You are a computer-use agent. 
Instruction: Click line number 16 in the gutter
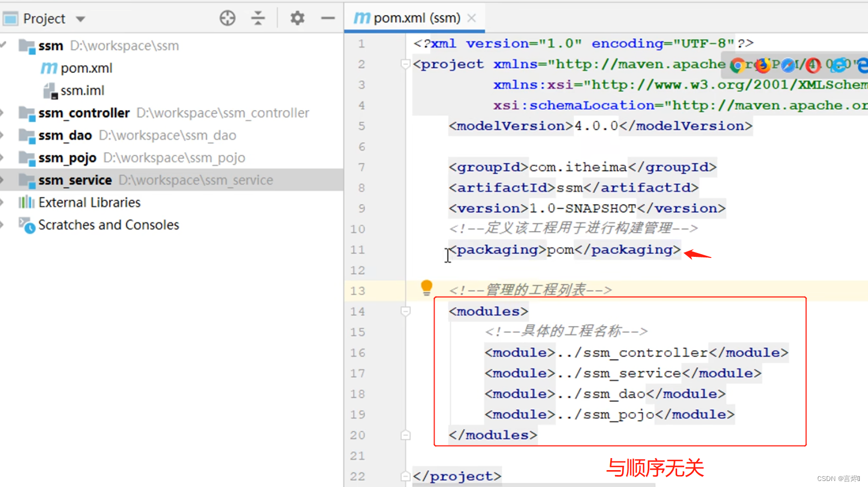(x=358, y=353)
